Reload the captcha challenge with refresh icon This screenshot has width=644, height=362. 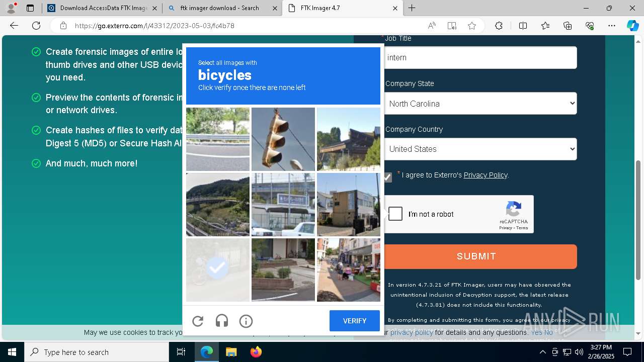point(198,321)
